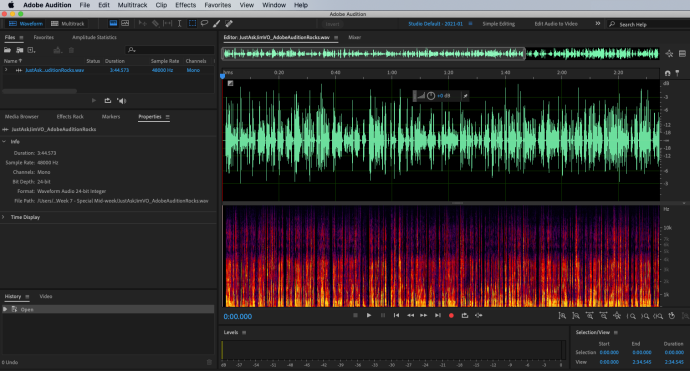Click the red Record button
This screenshot has height=371, width=690.
pos(451,316)
